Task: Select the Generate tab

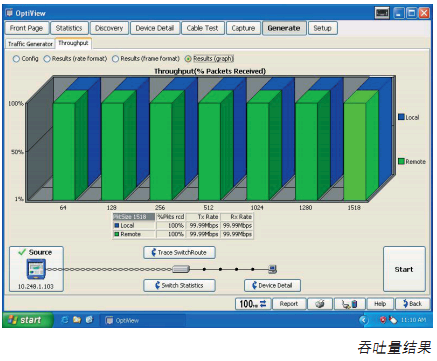Action: (x=284, y=28)
